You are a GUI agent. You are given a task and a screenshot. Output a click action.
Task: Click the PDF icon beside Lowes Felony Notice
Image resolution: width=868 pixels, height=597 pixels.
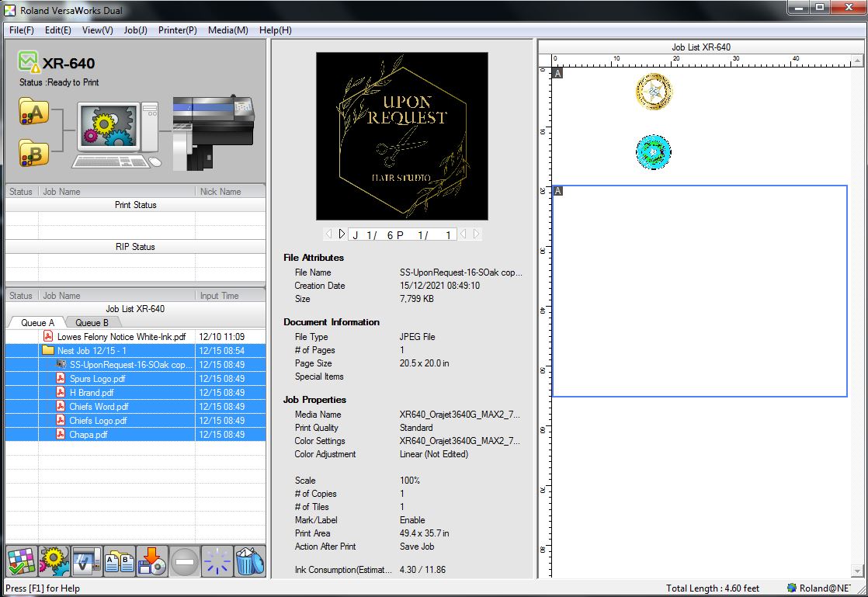point(48,336)
